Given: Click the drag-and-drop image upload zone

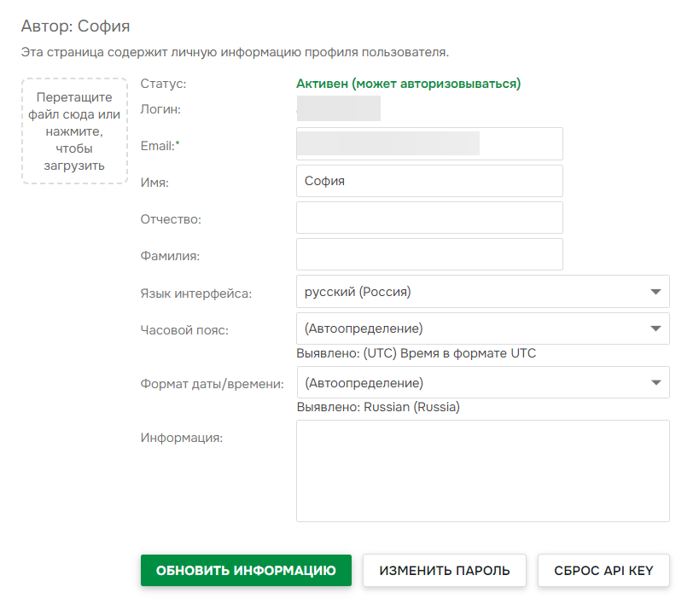Looking at the screenshot, I should (74, 131).
